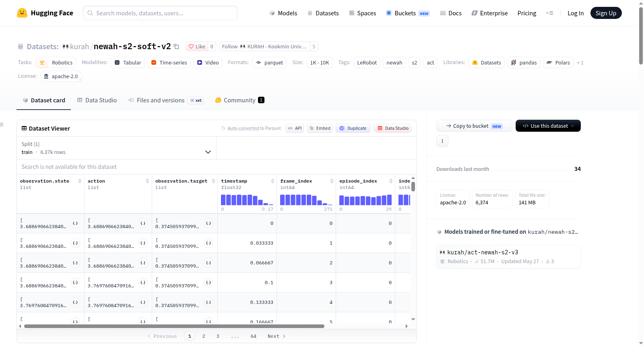644x347 pixels.
Task: Click the Duplicate button
Action: point(353,128)
